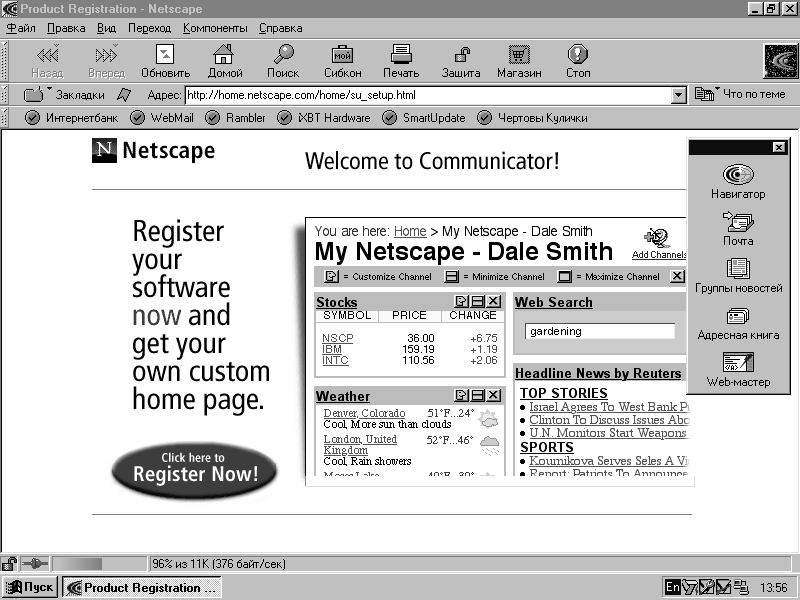Toggle the online/offline connection icon in status bar

(x=34, y=564)
